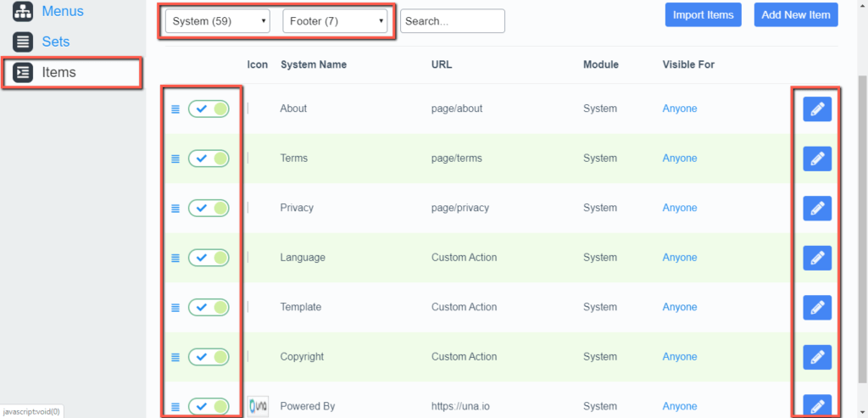The height and width of the screenshot is (418, 868).
Task: Open Anyone visibility selector for Language
Action: pyautogui.click(x=680, y=258)
